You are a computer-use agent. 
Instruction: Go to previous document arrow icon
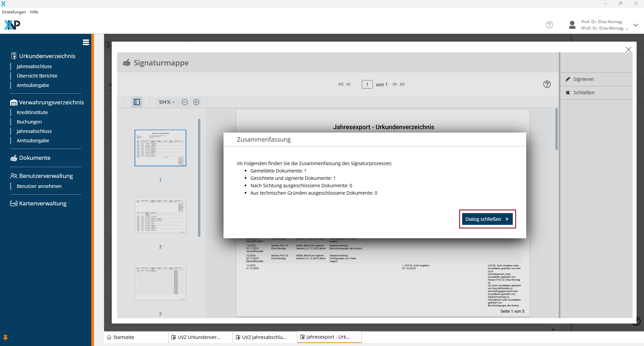348,84
